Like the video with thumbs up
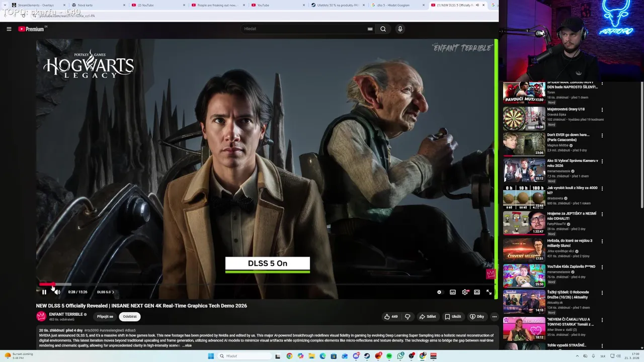This screenshot has height=362, width=644. pos(391,317)
